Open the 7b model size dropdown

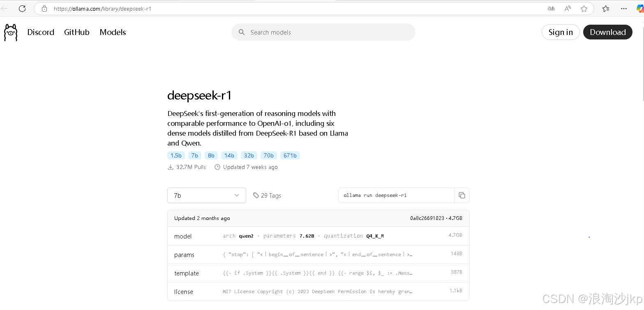pos(207,195)
